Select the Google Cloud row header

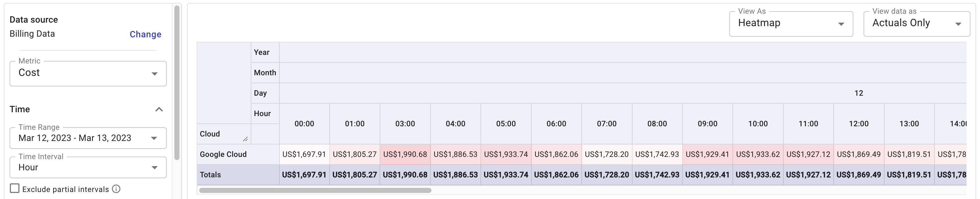tap(223, 154)
